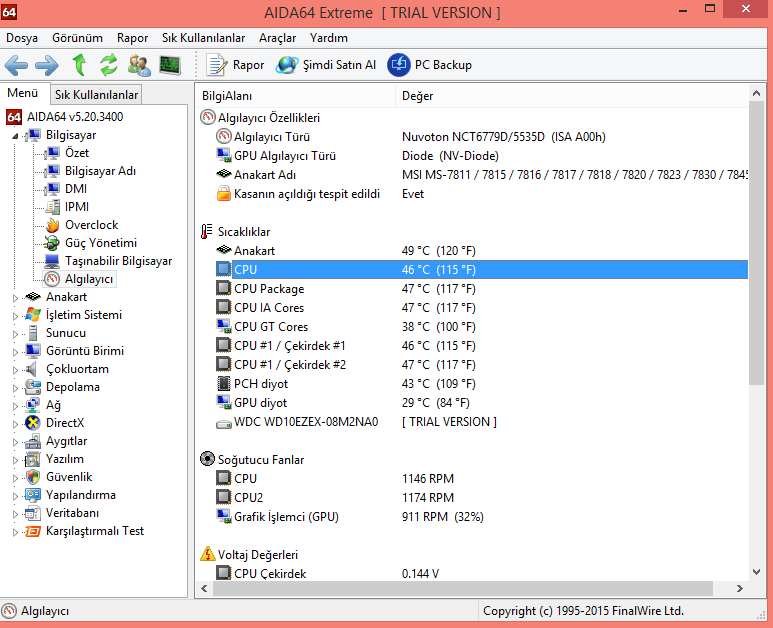Screen dimensions: 773x628
Task: Select Bilgisayar Adı in the tree
Action: click(x=100, y=171)
